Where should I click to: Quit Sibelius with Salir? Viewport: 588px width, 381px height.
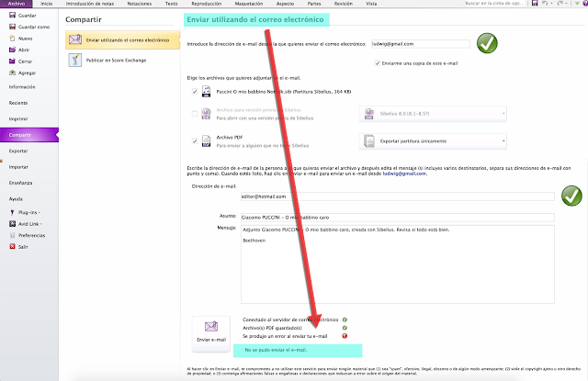pyautogui.click(x=18, y=247)
